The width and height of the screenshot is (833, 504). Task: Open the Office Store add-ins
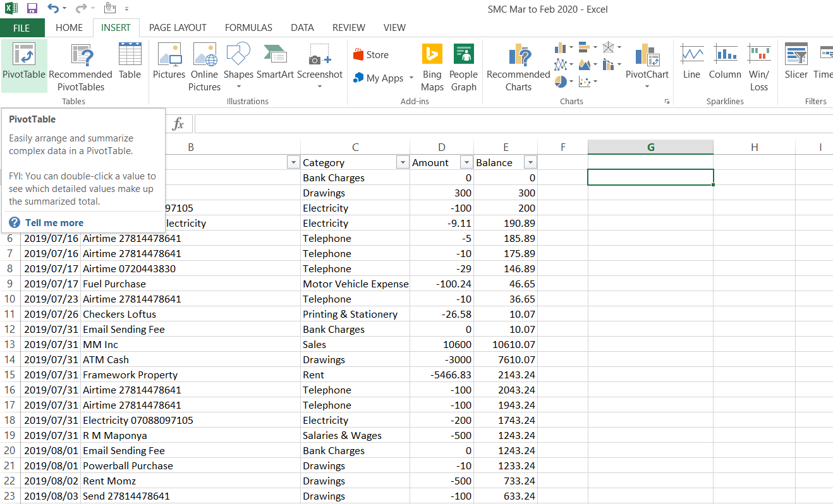[x=372, y=54]
